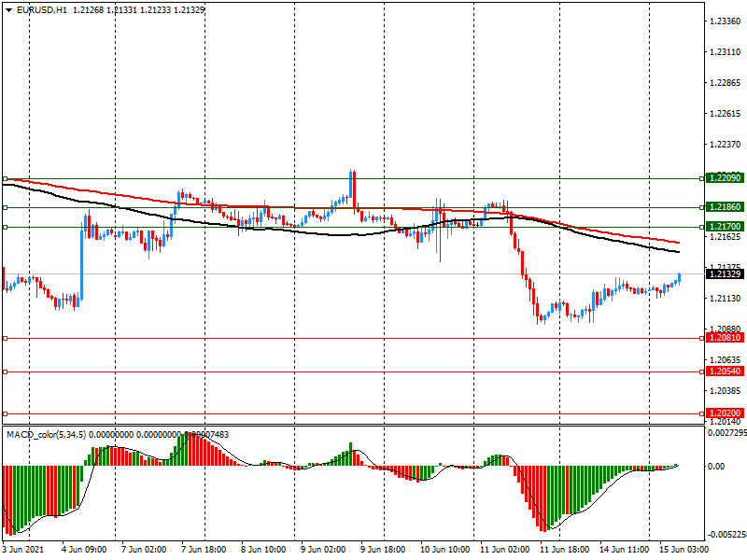The image size is (747, 560).
Task: Click the 0.00 value on MACD scale
Action: coord(719,466)
